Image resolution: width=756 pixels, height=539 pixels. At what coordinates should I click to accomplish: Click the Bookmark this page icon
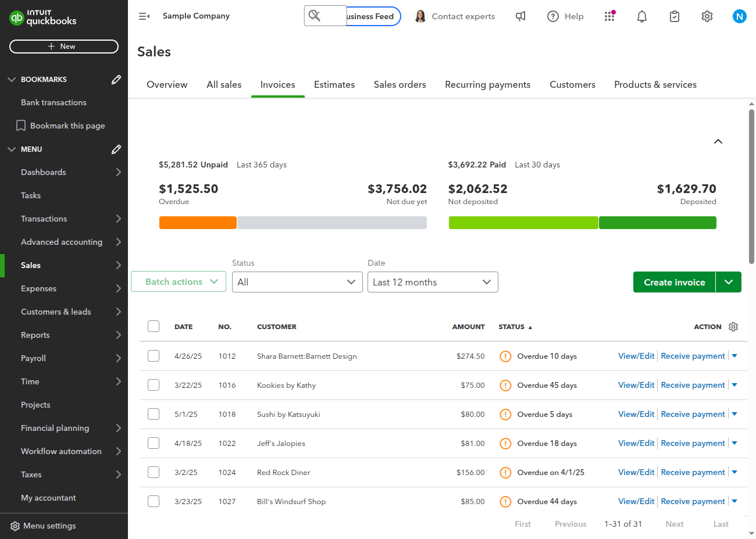[21, 126]
